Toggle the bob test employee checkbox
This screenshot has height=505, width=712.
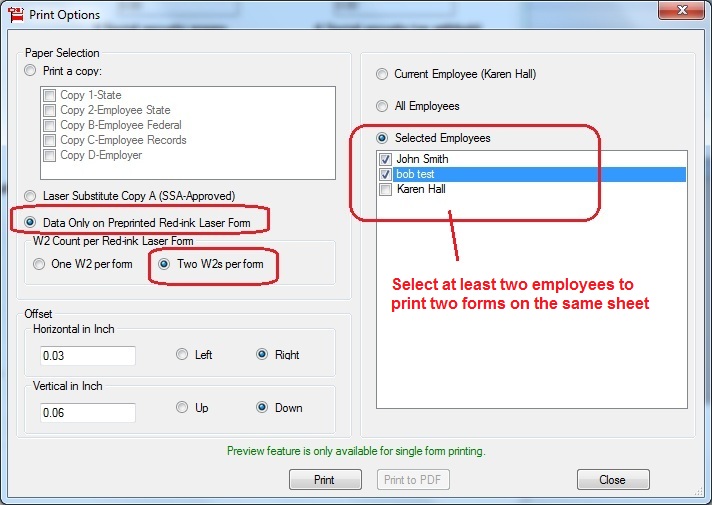point(386,174)
